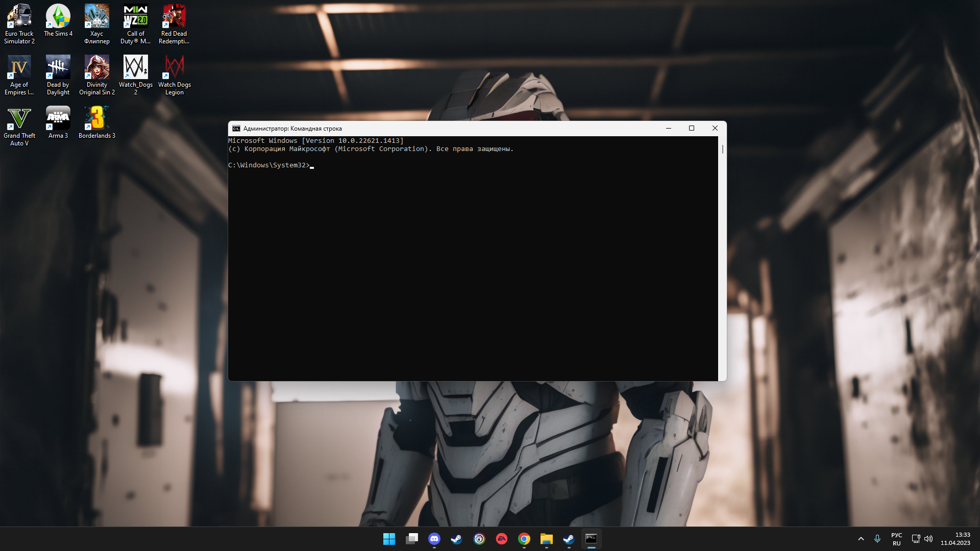This screenshot has height=551, width=980.
Task: Open the clock and date flyout
Action: pos(955,539)
